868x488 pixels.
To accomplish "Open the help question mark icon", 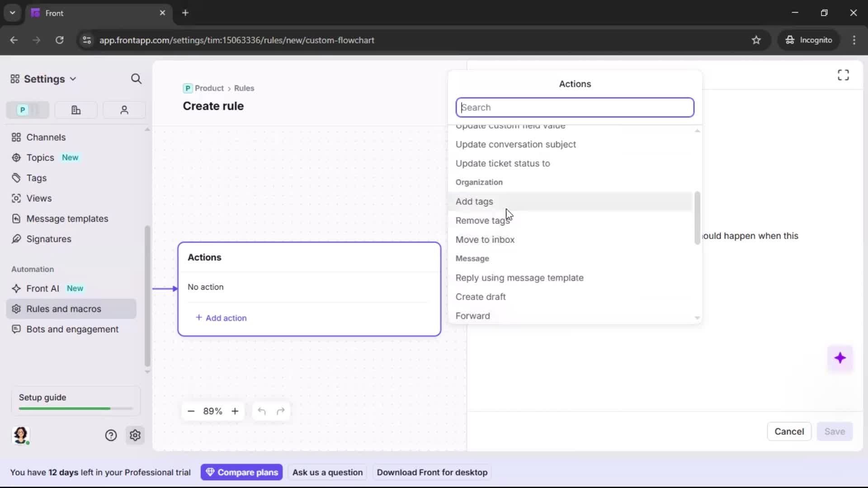I will point(111,435).
